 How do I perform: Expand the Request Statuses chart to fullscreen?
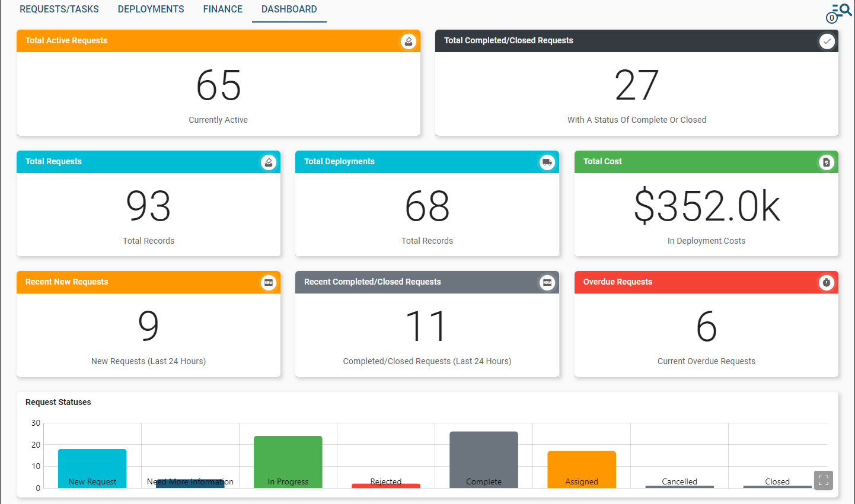823,480
